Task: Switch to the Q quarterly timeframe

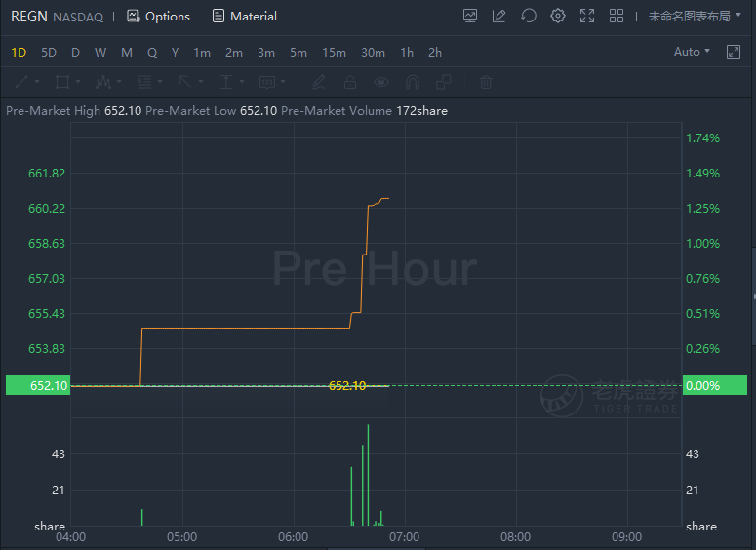Action: pyautogui.click(x=152, y=52)
